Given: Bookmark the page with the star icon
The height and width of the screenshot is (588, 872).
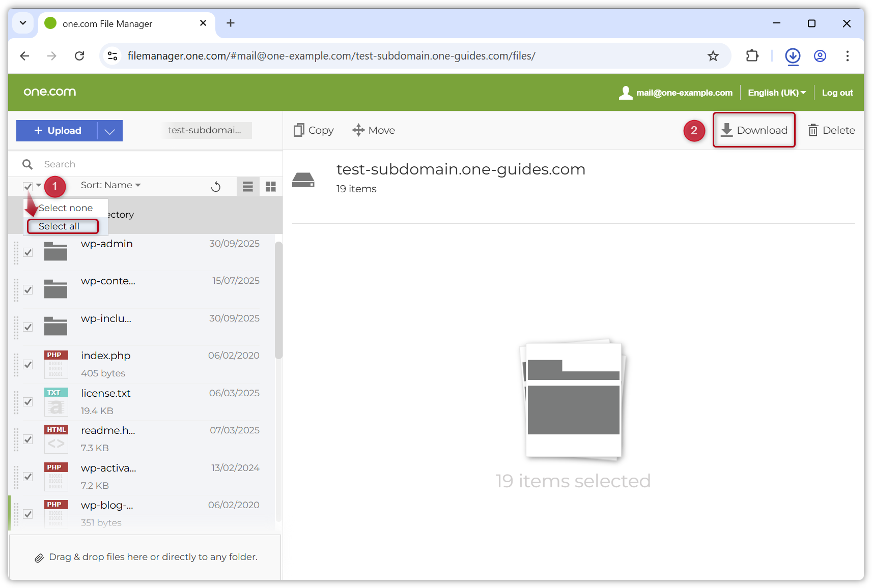Looking at the screenshot, I should 713,56.
